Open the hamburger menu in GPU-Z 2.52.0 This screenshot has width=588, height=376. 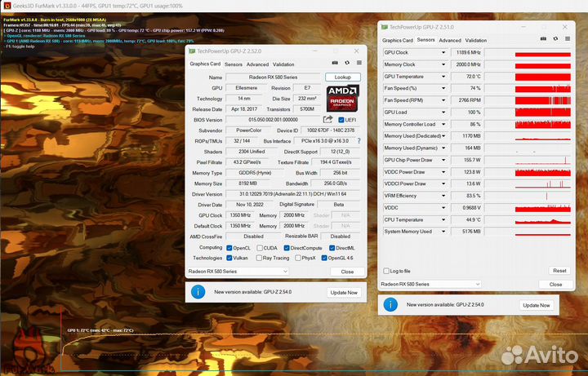pyautogui.click(x=359, y=63)
